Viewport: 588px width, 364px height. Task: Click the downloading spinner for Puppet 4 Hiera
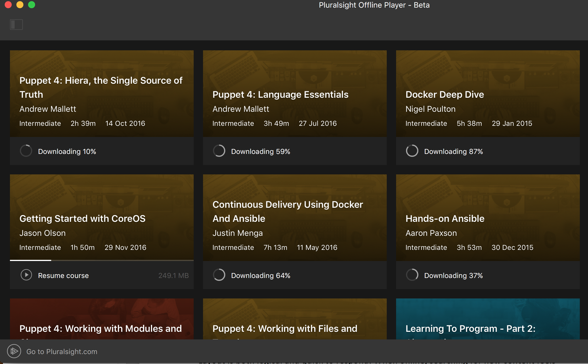pyautogui.click(x=26, y=151)
